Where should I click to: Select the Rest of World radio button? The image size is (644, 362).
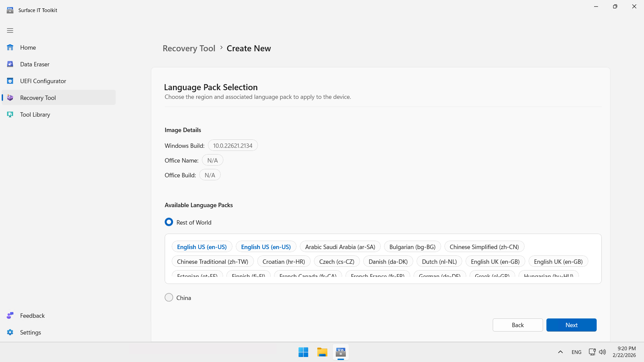click(x=169, y=222)
